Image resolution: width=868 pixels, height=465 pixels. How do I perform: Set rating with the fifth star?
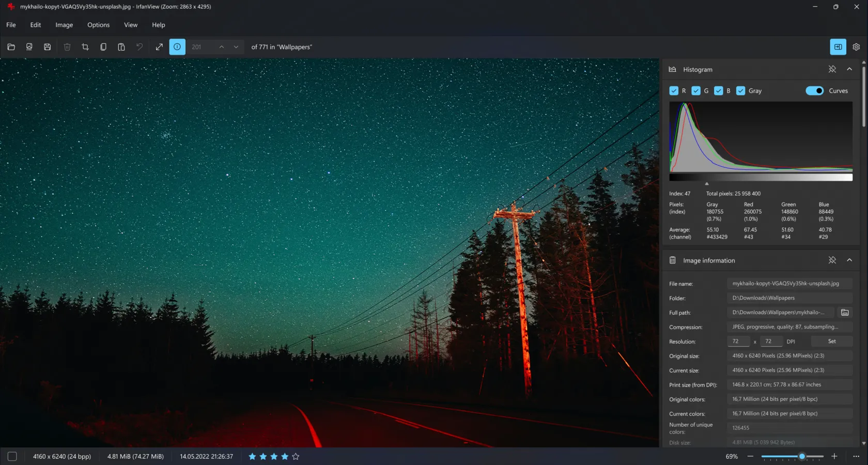coord(296,457)
